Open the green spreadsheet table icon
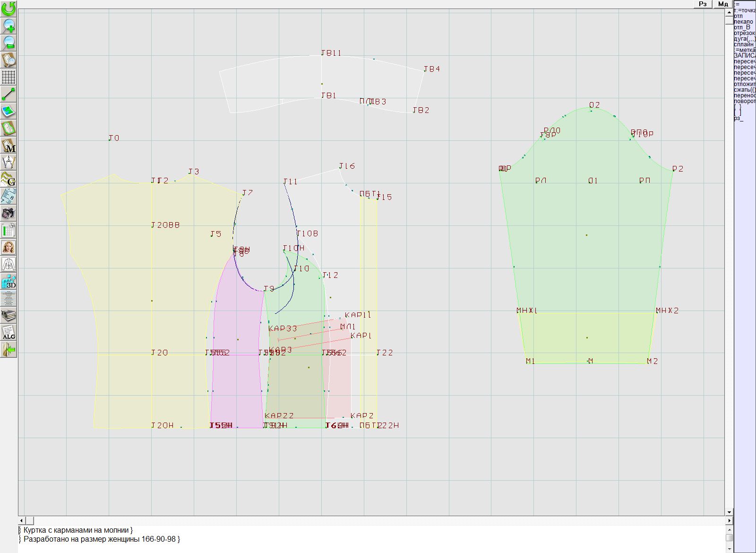 click(x=9, y=230)
